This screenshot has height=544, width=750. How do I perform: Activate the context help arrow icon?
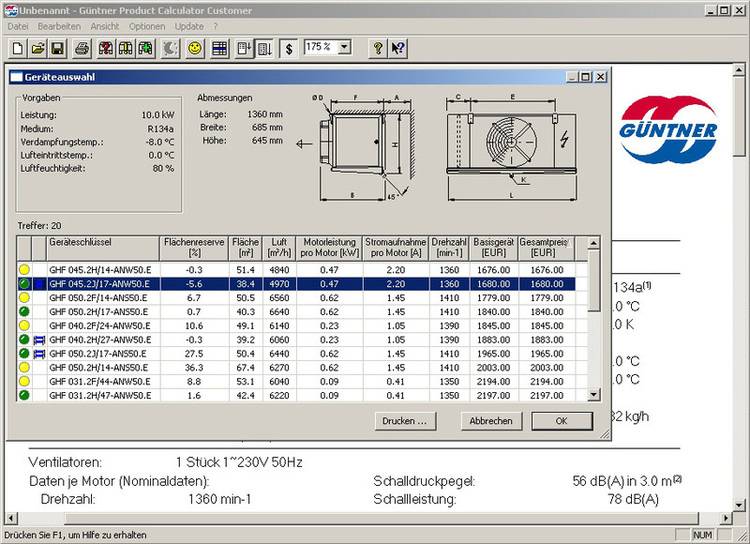pos(398,48)
